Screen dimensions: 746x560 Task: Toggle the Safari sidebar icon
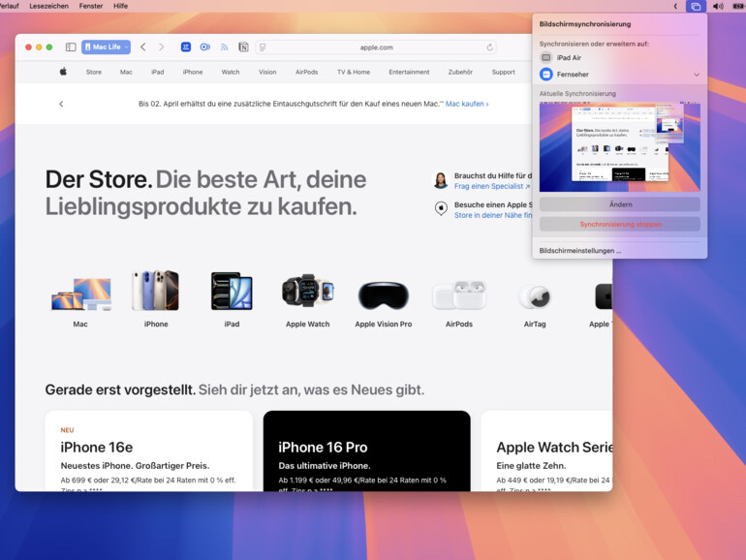pos(71,47)
